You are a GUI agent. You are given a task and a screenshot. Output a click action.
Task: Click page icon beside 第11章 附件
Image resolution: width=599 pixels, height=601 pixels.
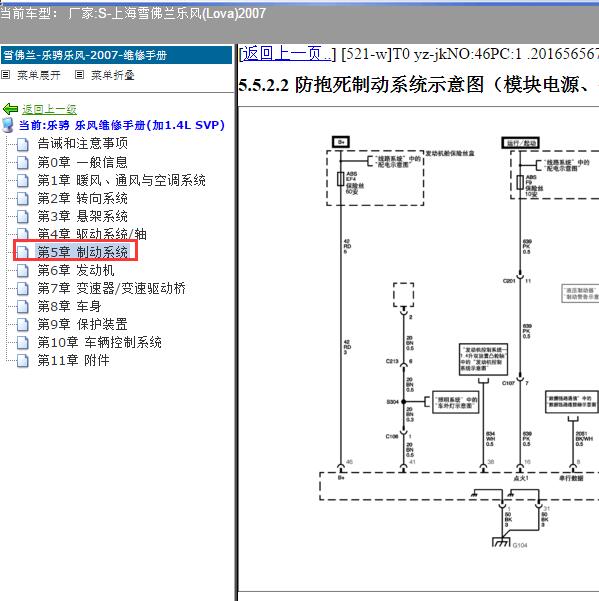tap(23, 361)
